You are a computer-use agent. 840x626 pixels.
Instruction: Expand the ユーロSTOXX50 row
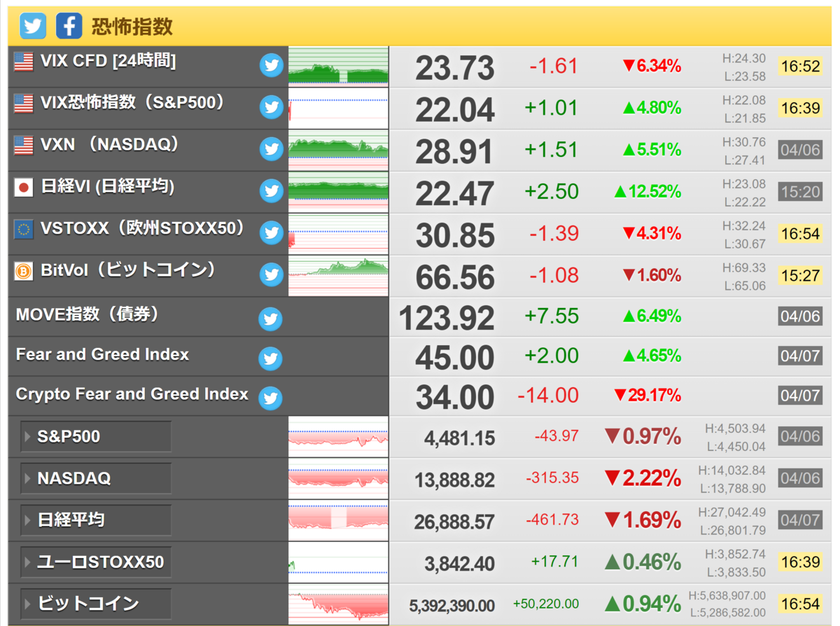[x=96, y=562]
